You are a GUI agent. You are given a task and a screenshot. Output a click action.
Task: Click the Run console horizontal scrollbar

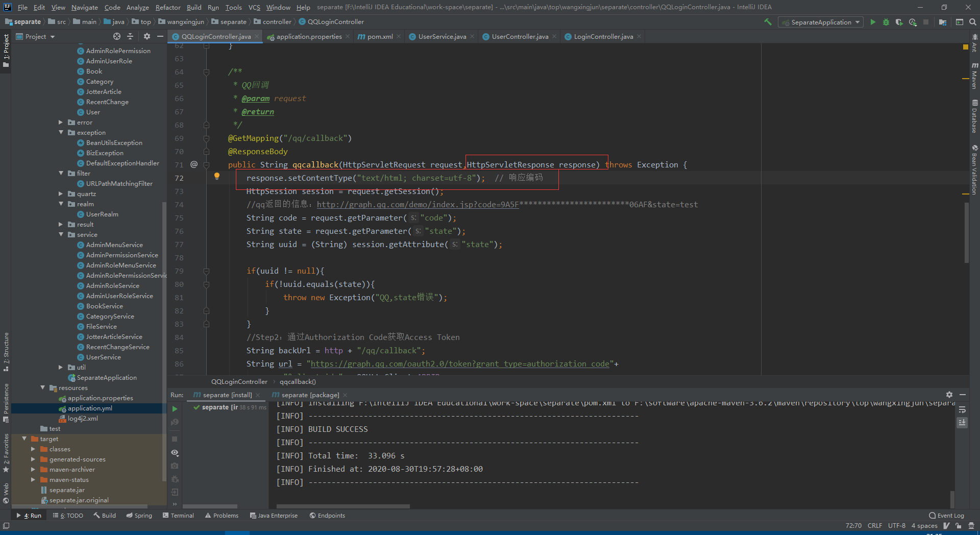tap(343, 506)
